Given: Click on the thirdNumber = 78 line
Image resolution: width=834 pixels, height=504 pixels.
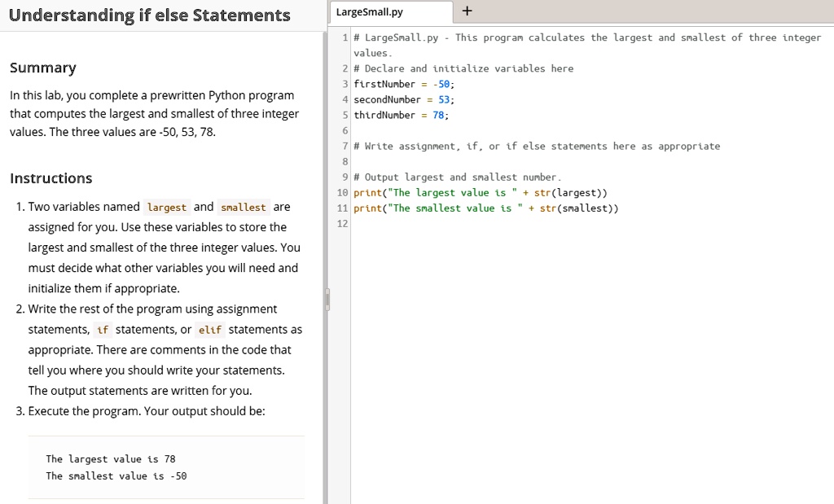Looking at the screenshot, I should [401, 115].
